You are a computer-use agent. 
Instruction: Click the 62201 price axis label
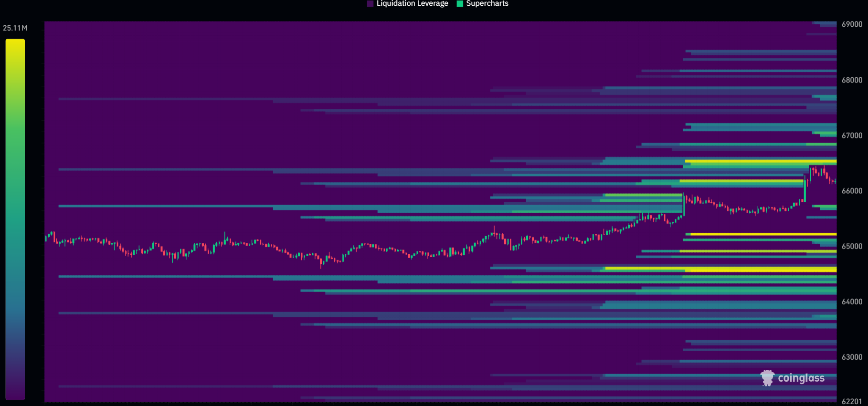(x=852, y=402)
